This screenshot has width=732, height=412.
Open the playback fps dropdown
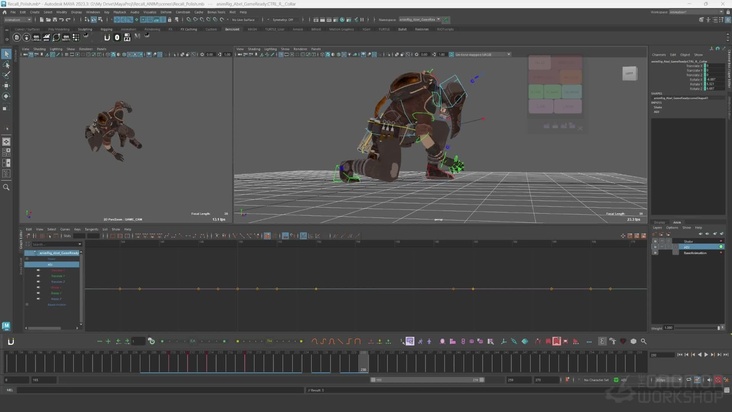pos(668,380)
